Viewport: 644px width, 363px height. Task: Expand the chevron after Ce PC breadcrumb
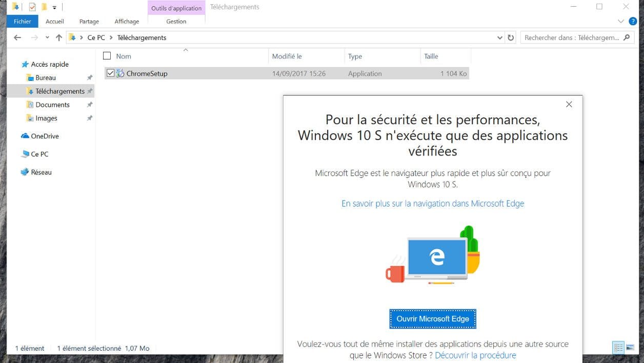click(x=111, y=37)
